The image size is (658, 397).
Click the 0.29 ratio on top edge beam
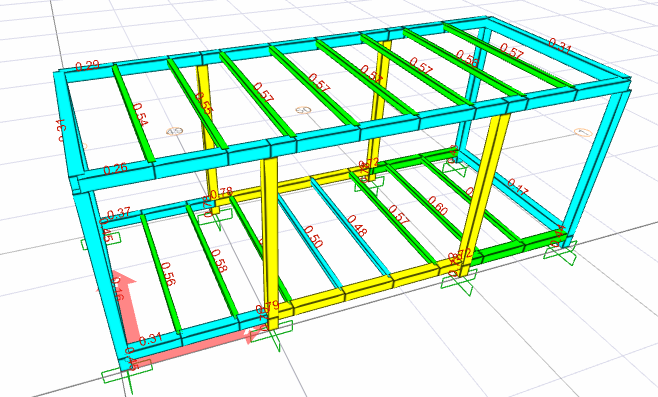pos(87,66)
